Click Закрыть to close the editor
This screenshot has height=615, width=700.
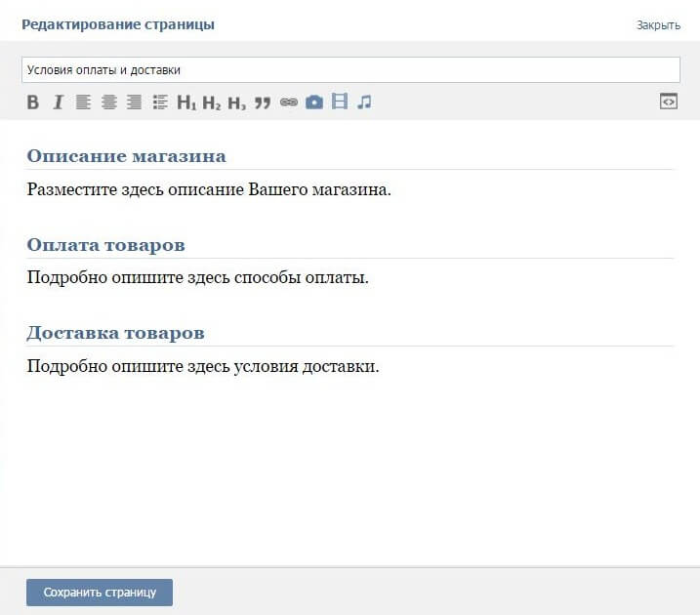coord(658,25)
